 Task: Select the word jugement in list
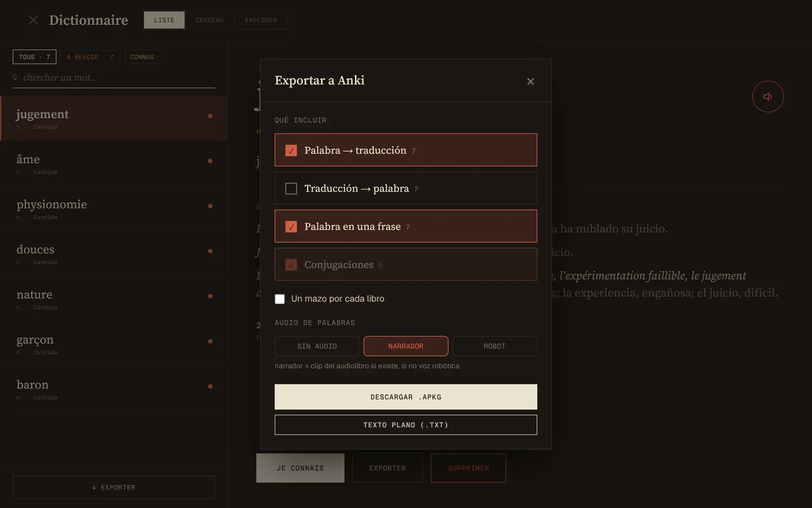point(114,118)
